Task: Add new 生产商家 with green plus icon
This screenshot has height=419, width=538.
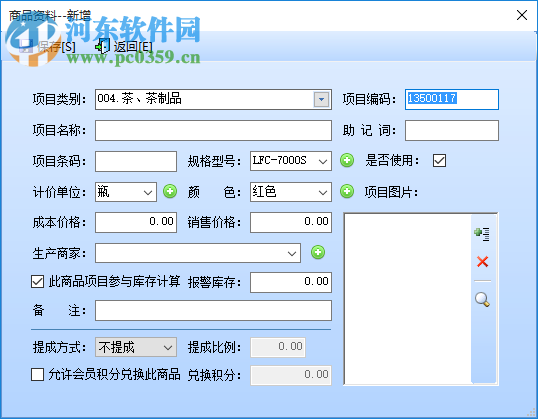Action: click(x=318, y=252)
